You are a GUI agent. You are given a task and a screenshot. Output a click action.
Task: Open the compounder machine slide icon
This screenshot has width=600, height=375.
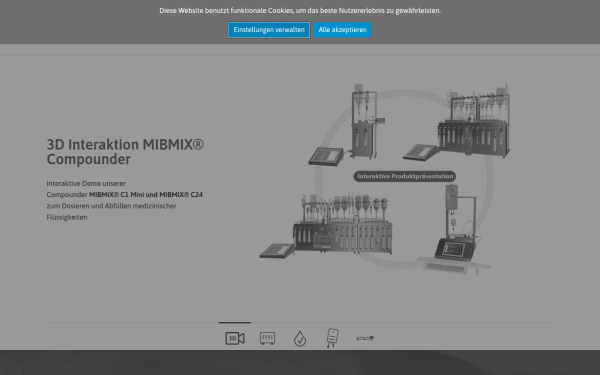(x=267, y=338)
